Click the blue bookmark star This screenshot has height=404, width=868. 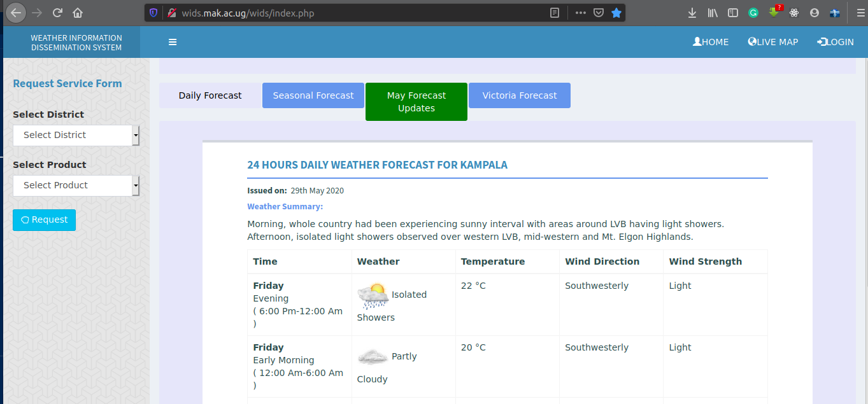[x=616, y=13]
